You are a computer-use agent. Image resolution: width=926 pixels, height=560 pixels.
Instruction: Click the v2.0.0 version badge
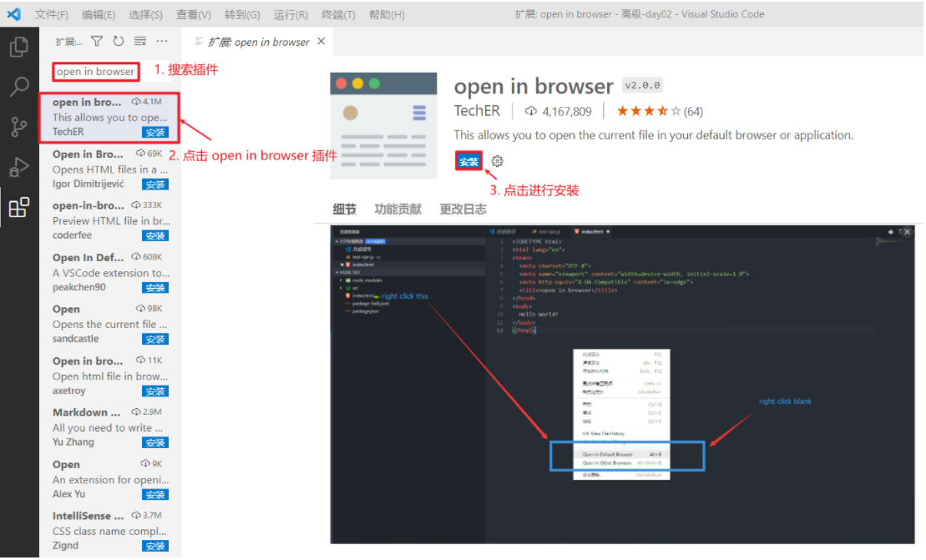[x=643, y=86]
